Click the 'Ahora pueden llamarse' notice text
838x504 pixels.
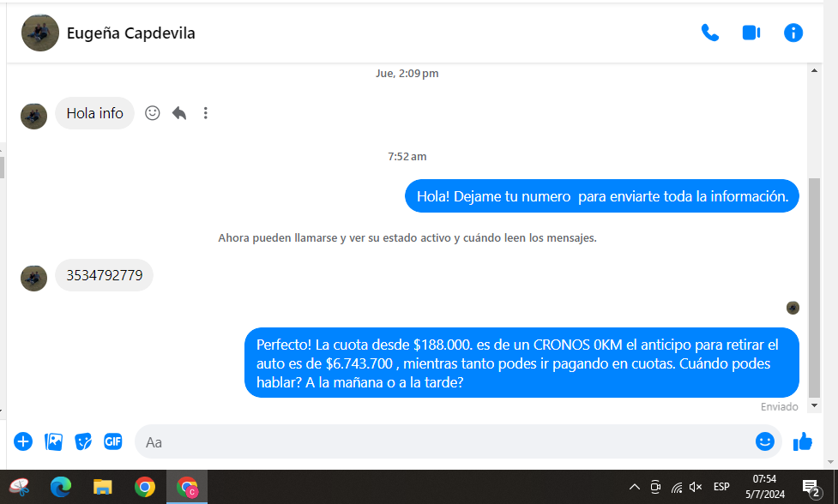(x=407, y=238)
